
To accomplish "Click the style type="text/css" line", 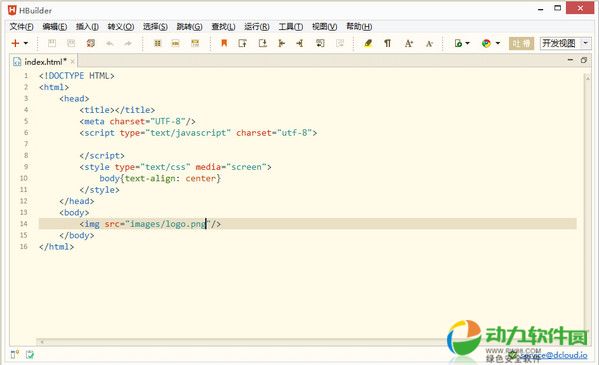I will [x=175, y=167].
